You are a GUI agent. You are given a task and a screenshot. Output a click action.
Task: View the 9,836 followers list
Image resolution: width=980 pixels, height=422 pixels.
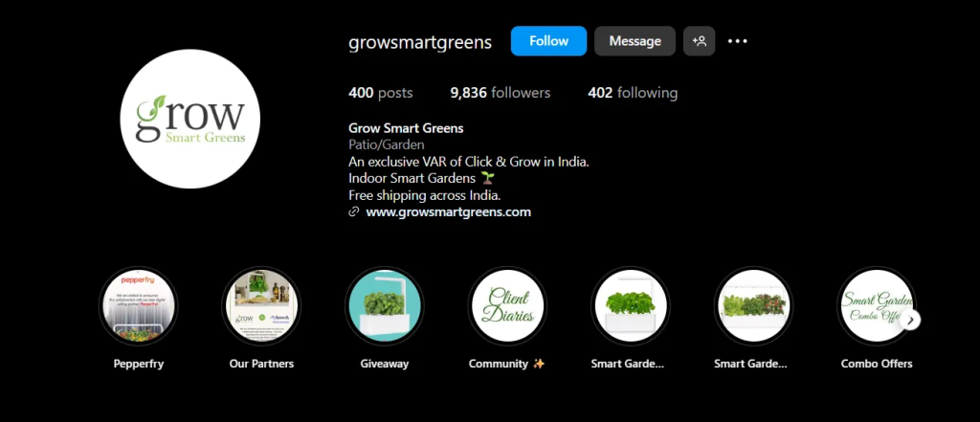point(500,93)
